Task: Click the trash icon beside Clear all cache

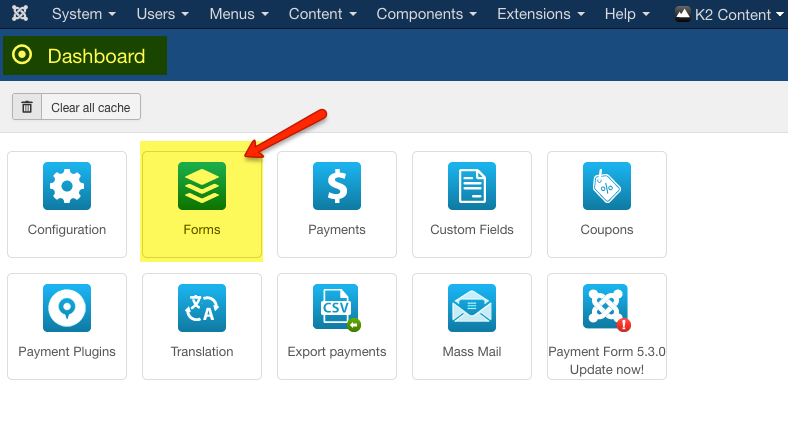Action: pyautogui.click(x=27, y=107)
